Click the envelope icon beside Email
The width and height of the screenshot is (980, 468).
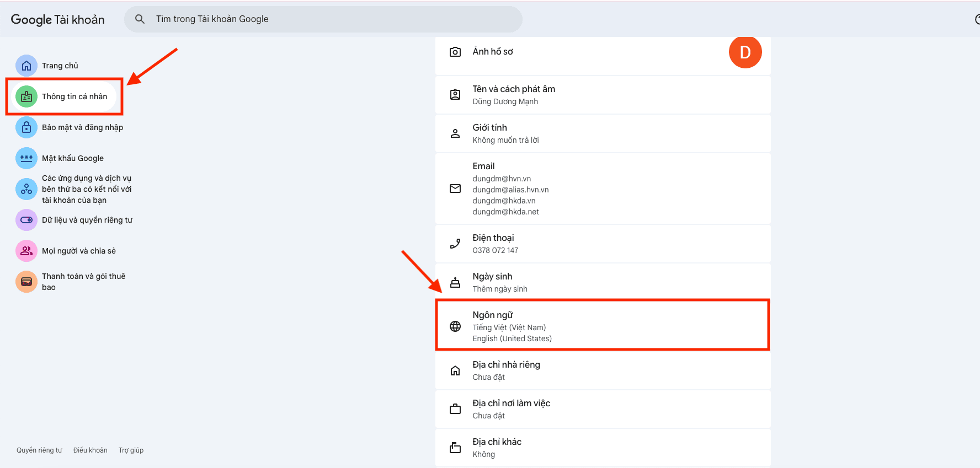point(455,189)
